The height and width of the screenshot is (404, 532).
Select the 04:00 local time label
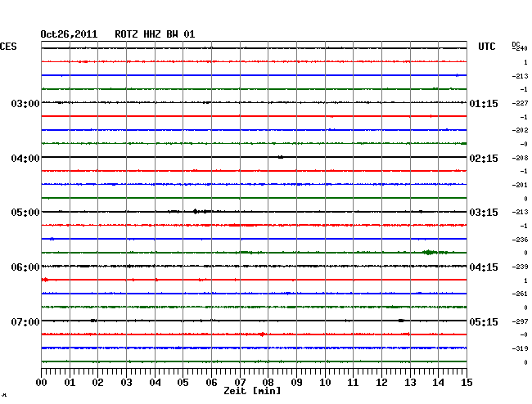point(25,159)
